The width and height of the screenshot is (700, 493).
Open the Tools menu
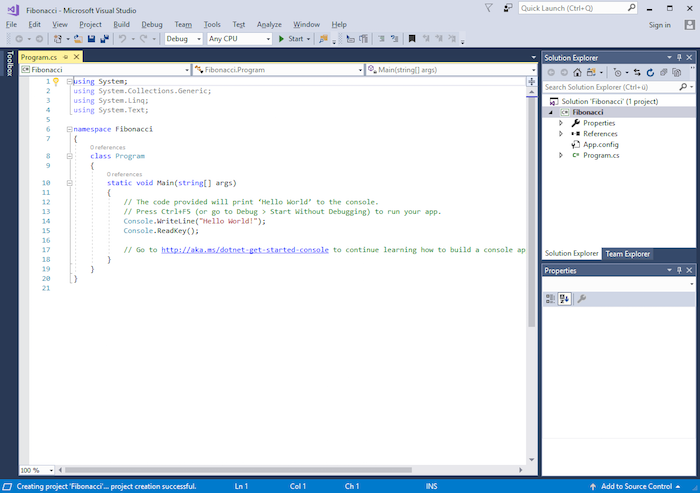[x=212, y=25]
